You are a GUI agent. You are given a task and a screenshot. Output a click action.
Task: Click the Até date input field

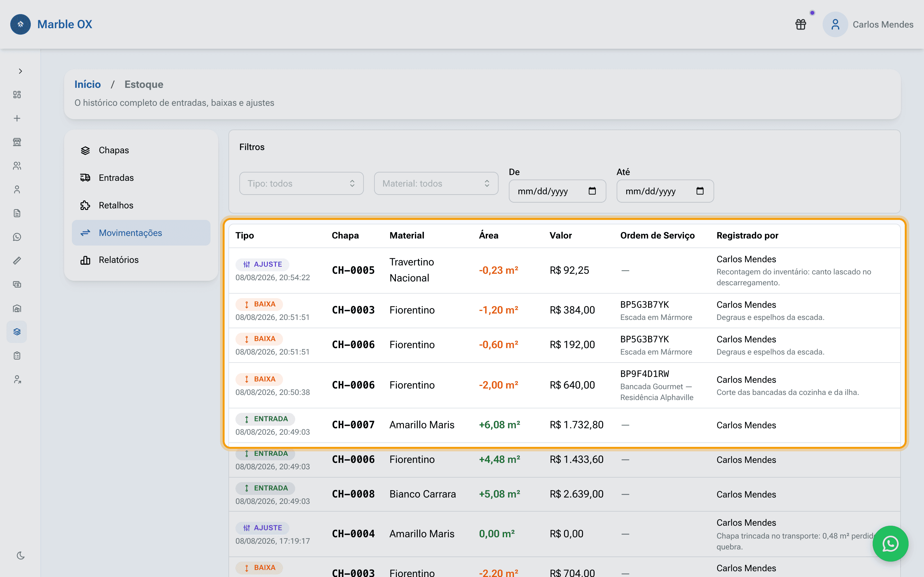665,191
